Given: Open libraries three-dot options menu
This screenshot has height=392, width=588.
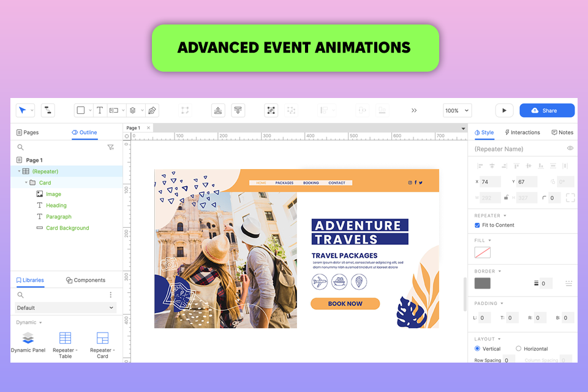Looking at the screenshot, I should point(111,295).
